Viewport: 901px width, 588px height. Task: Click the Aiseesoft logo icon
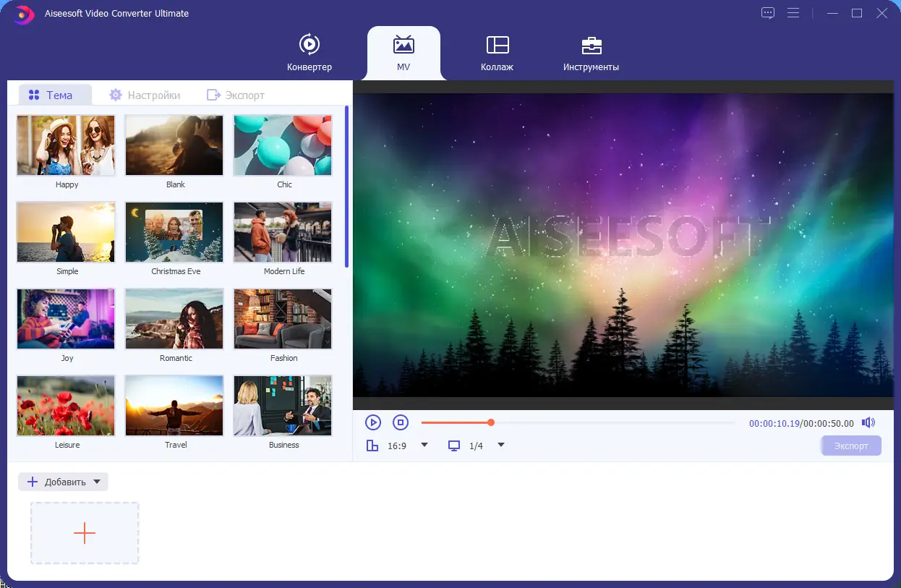pyautogui.click(x=24, y=13)
